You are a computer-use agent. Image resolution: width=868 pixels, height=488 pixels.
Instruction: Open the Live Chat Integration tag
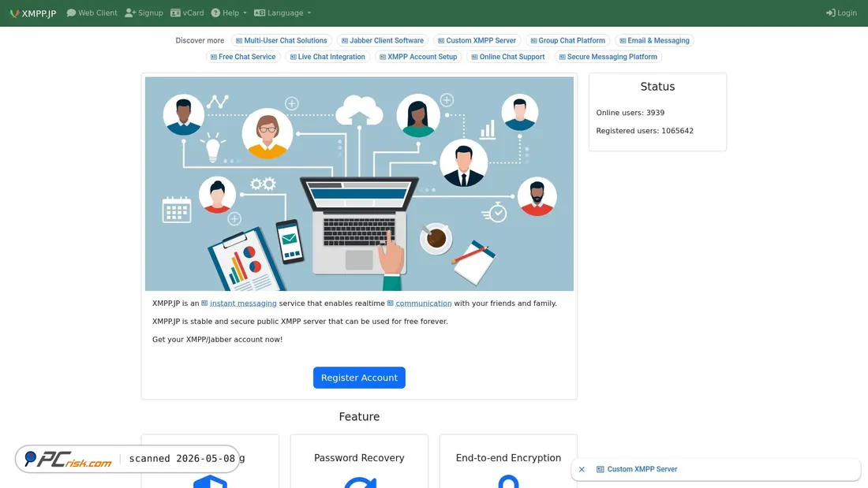tap(327, 57)
